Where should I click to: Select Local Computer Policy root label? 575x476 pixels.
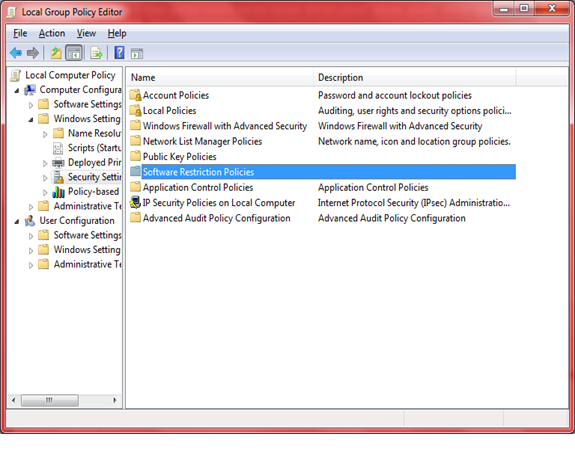[x=70, y=75]
